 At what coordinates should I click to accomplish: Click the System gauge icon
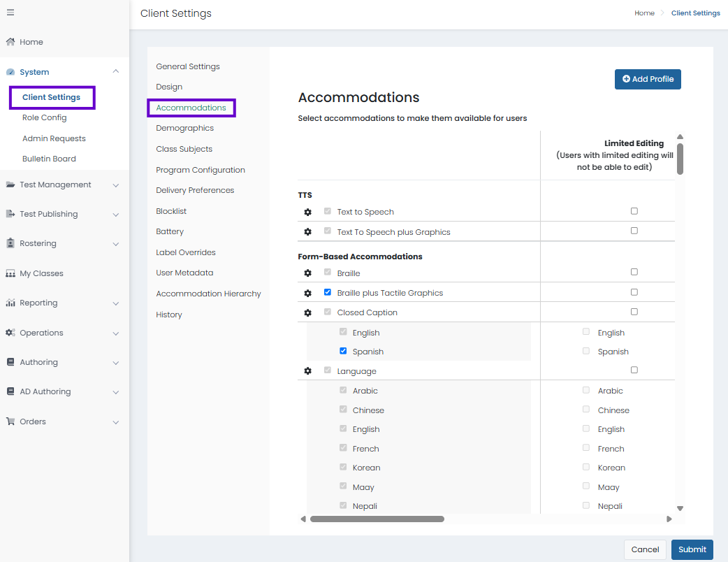point(10,72)
